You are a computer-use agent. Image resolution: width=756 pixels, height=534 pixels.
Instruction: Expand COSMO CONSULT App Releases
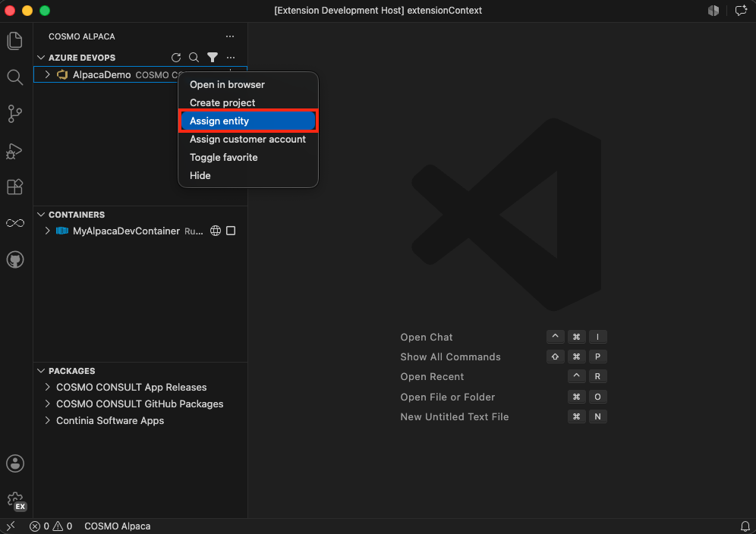pos(47,387)
